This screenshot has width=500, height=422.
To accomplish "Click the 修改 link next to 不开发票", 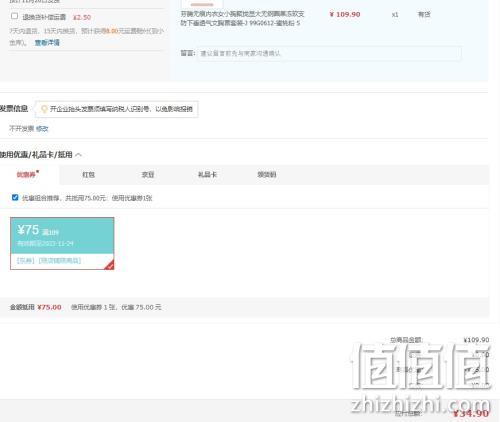I will (x=42, y=129).
